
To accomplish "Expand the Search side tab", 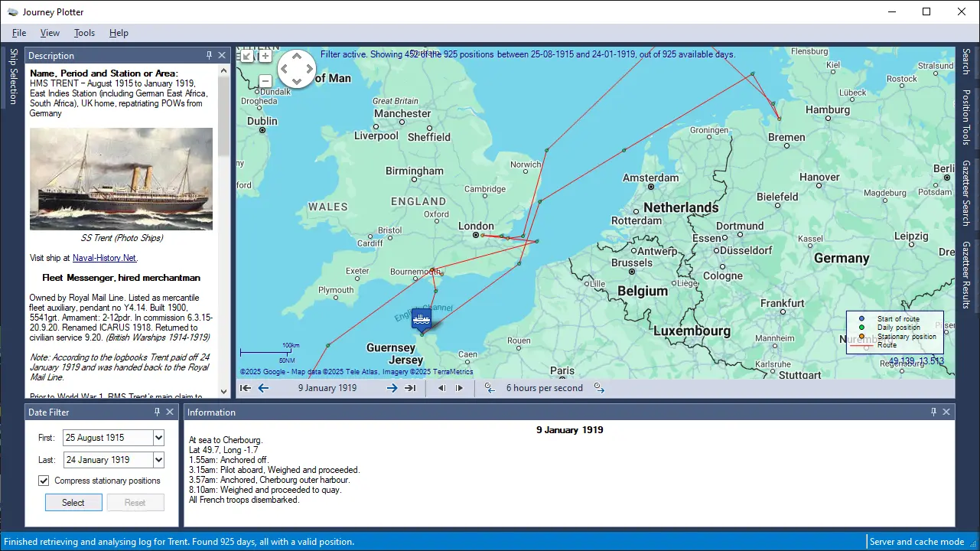I will tap(966, 62).
